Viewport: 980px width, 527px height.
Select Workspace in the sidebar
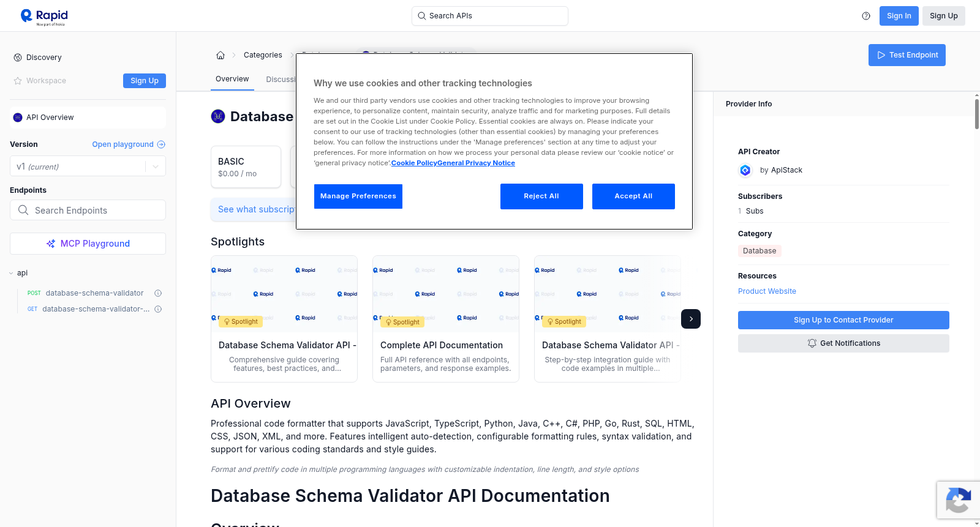46,81
